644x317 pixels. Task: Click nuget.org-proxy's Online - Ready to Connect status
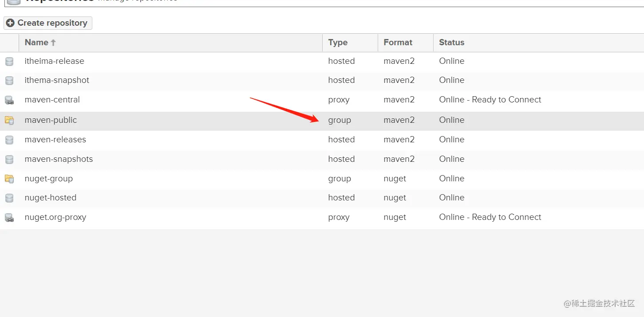490,217
